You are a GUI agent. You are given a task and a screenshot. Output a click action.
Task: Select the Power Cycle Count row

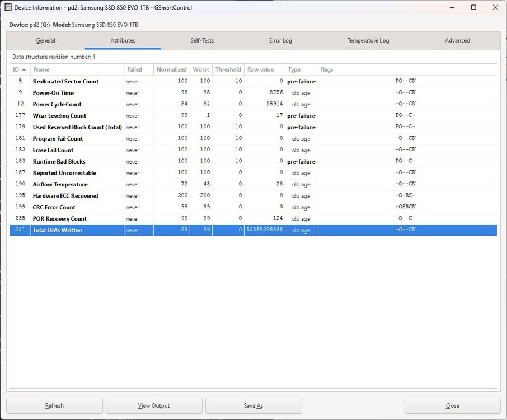pyautogui.click(x=253, y=104)
